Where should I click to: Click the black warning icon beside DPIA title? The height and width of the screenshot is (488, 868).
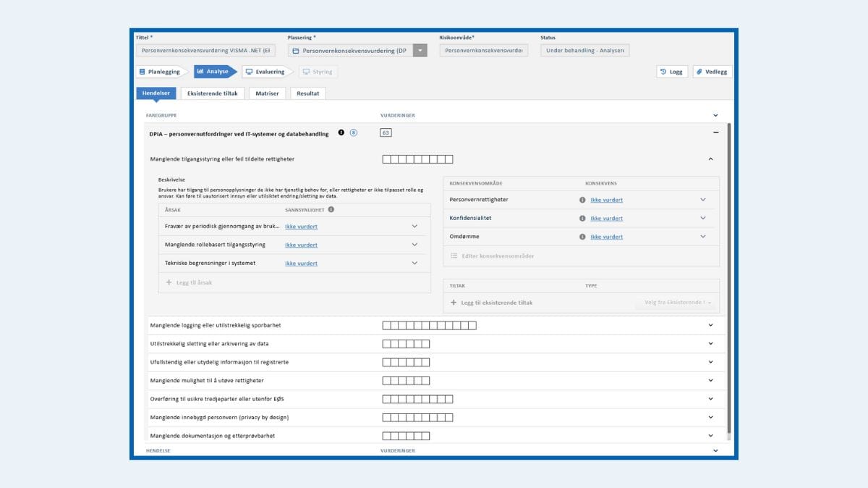(x=341, y=133)
